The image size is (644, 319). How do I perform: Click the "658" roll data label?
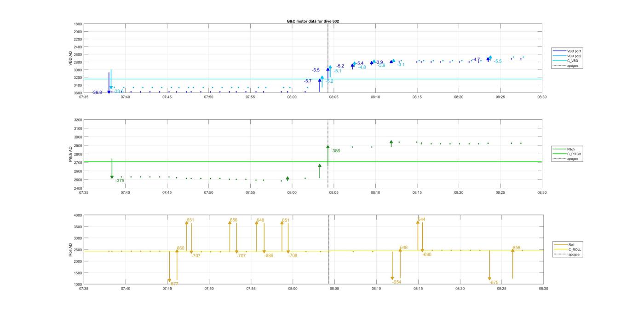(x=517, y=248)
